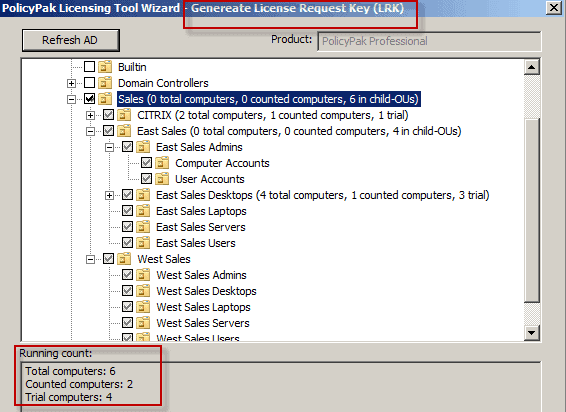Expand the CITRIX node
The width and height of the screenshot is (566, 412).
click(90, 116)
